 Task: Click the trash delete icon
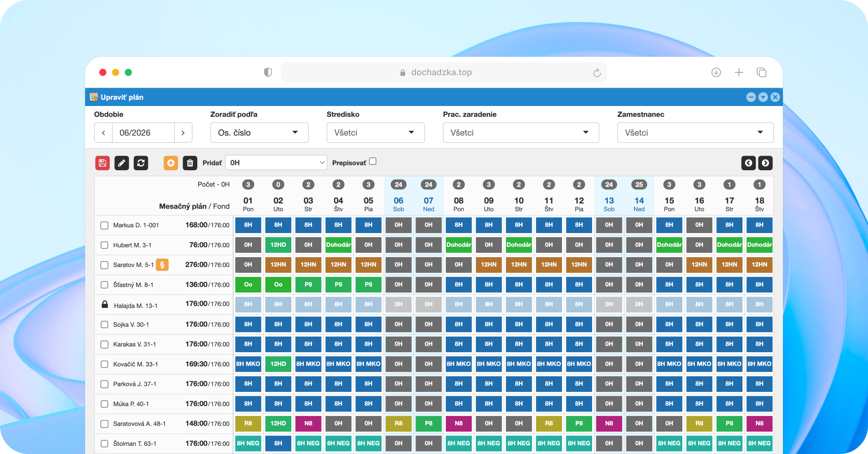tap(190, 163)
